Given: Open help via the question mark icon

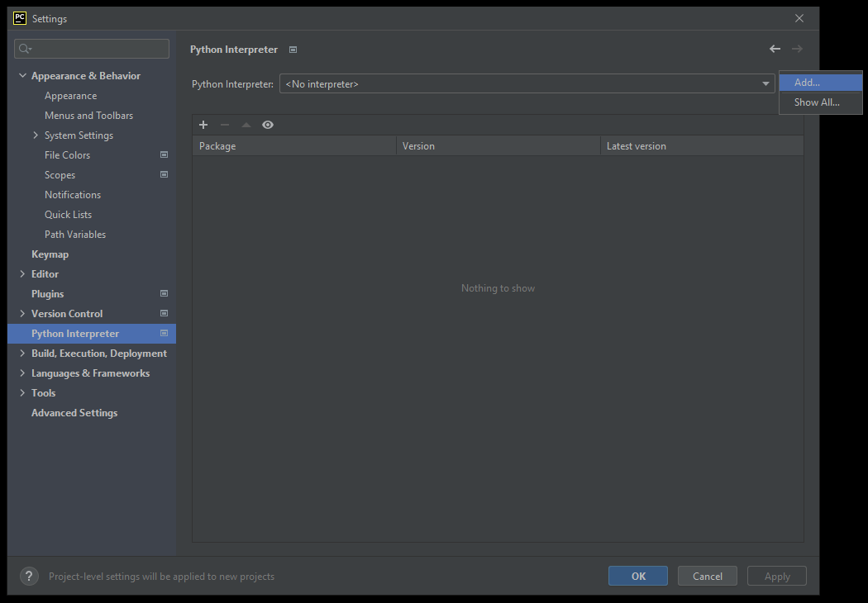Looking at the screenshot, I should 29,576.
